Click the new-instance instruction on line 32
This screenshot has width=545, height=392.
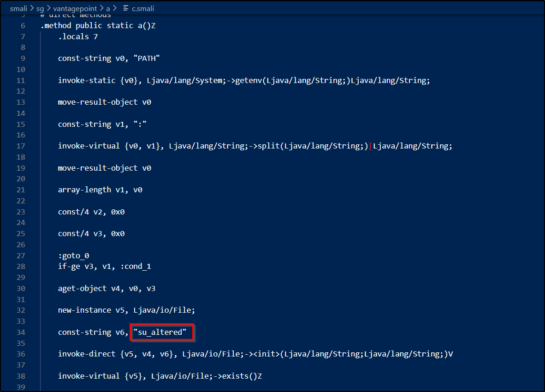pyautogui.click(x=84, y=310)
